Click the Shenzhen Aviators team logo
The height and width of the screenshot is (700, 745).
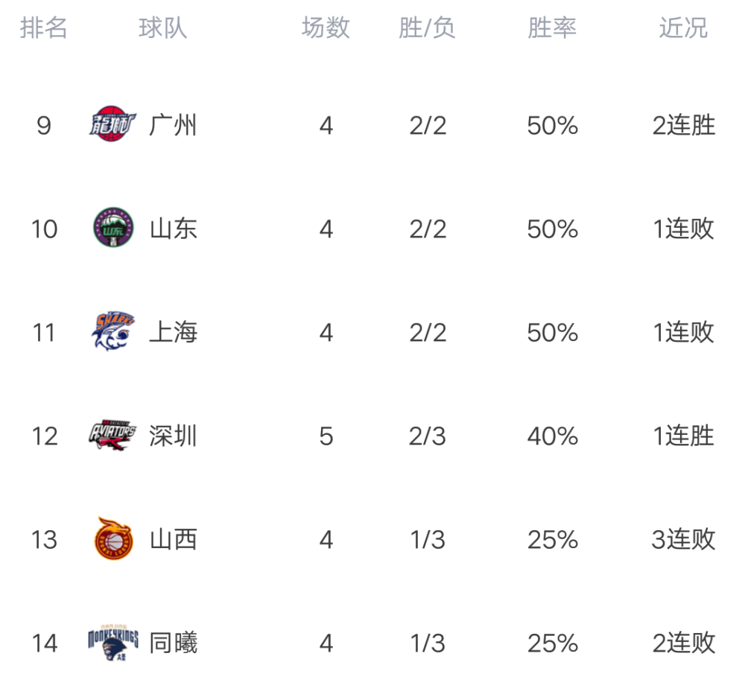112,435
